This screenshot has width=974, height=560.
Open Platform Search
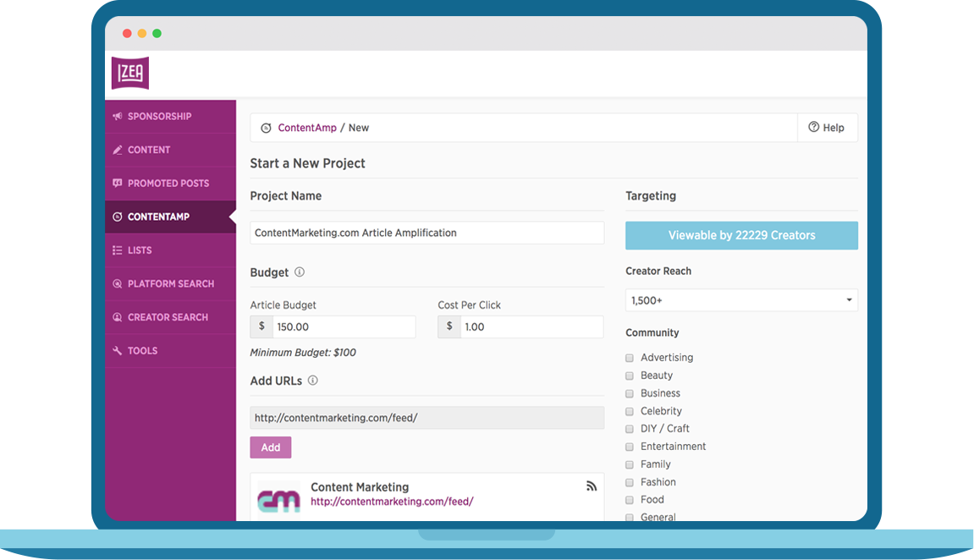pyautogui.click(x=171, y=283)
